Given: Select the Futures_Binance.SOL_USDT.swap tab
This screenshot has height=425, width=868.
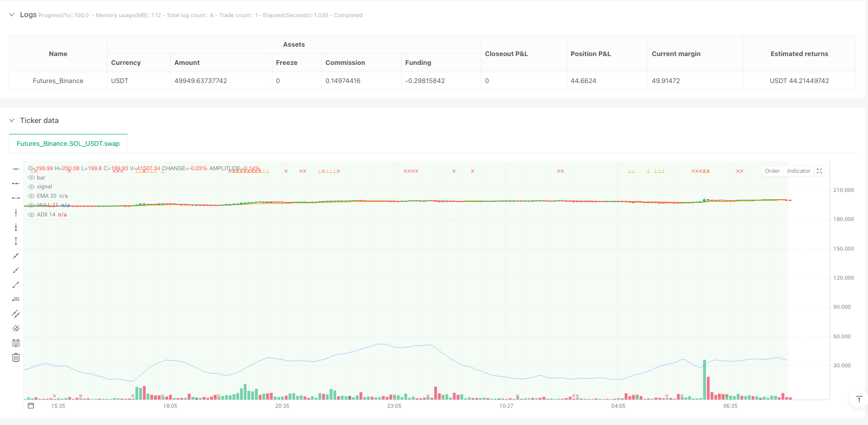Looking at the screenshot, I should (x=68, y=144).
